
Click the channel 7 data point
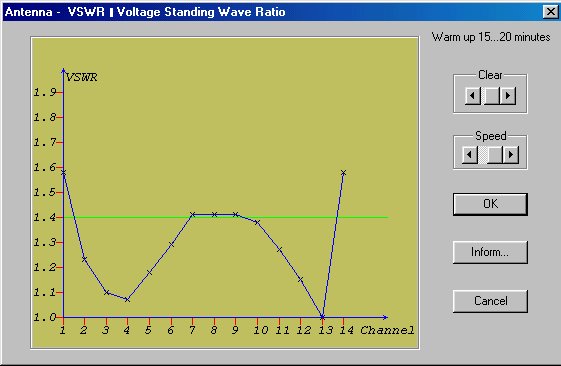(x=192, y=215)
